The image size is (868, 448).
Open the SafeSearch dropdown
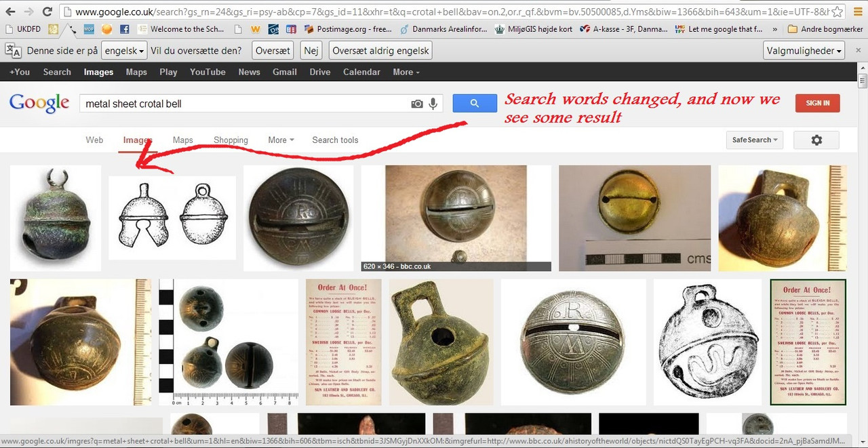tap(754, 140)
